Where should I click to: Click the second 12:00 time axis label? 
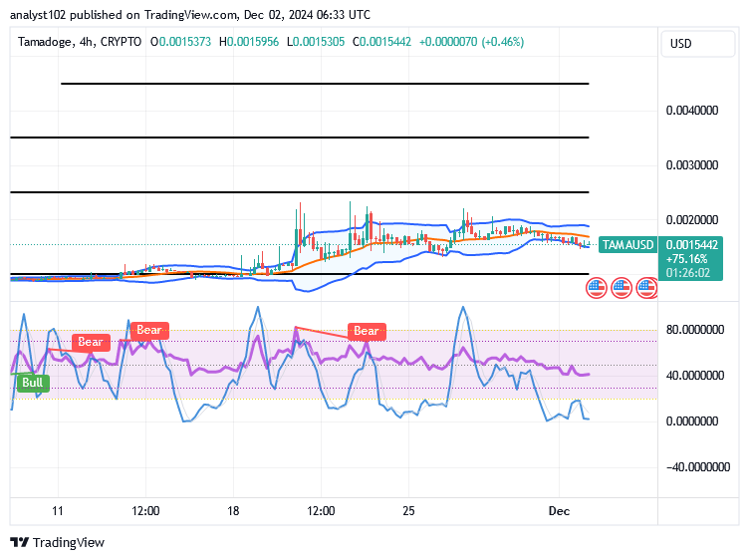[x=321, y=511]
